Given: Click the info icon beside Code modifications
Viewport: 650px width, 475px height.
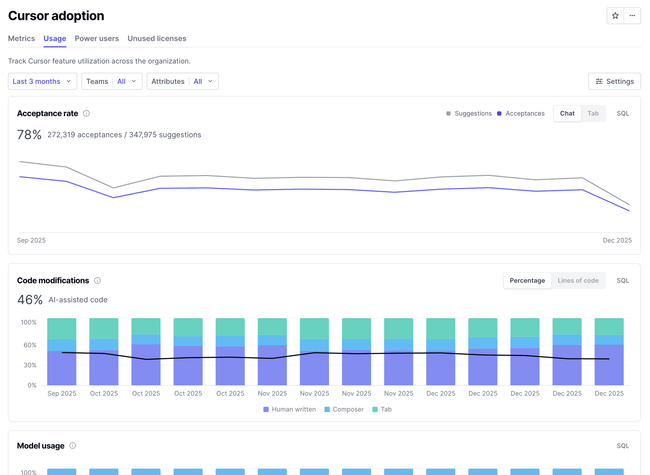Looking at the screenshot, I should tap(97, 281).
